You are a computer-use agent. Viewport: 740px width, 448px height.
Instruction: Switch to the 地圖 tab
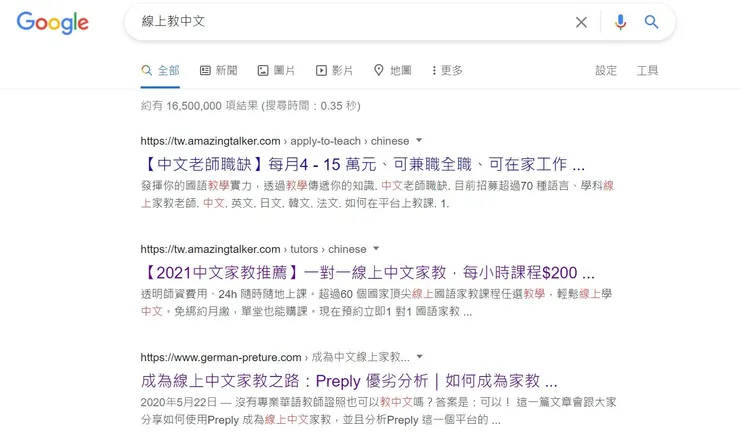point(393,70)
